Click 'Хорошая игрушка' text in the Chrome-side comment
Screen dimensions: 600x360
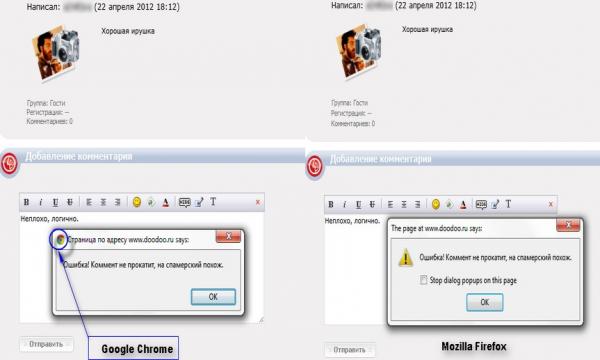128,31
